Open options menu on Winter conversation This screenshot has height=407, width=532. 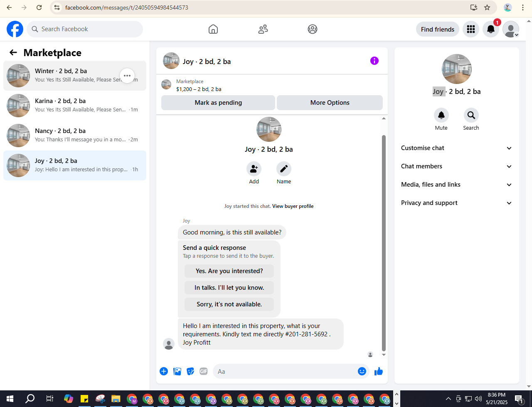point(127,76)
